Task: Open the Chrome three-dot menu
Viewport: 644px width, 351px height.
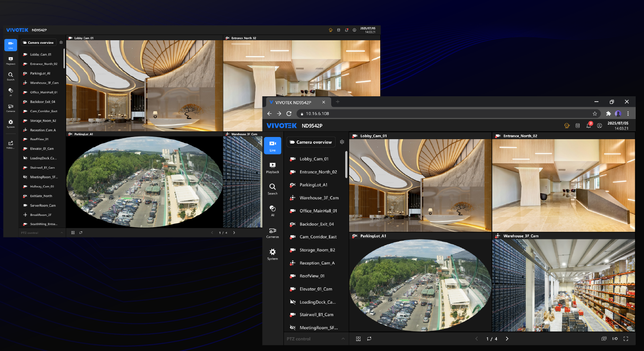Action: click(x=628, y=114)
